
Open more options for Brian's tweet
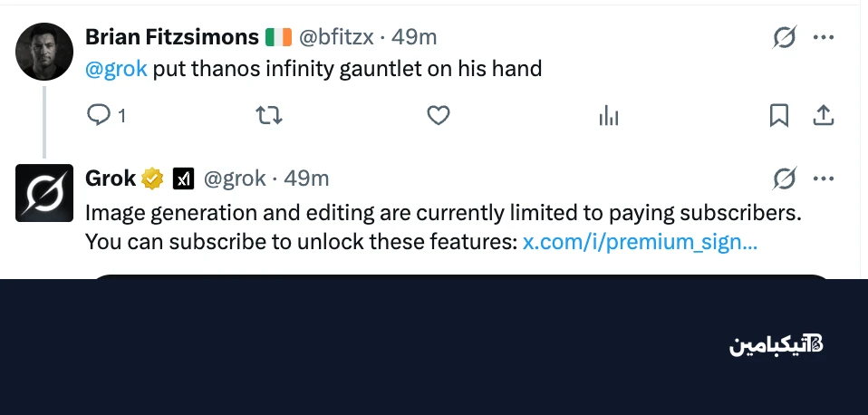823,37
